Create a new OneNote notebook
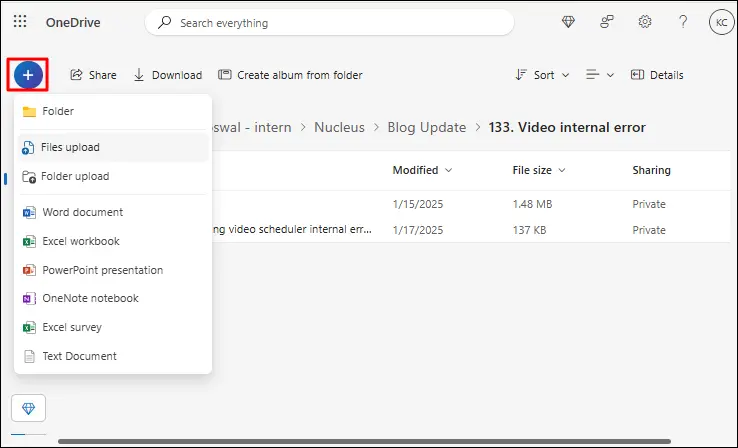 pos(113,298)
